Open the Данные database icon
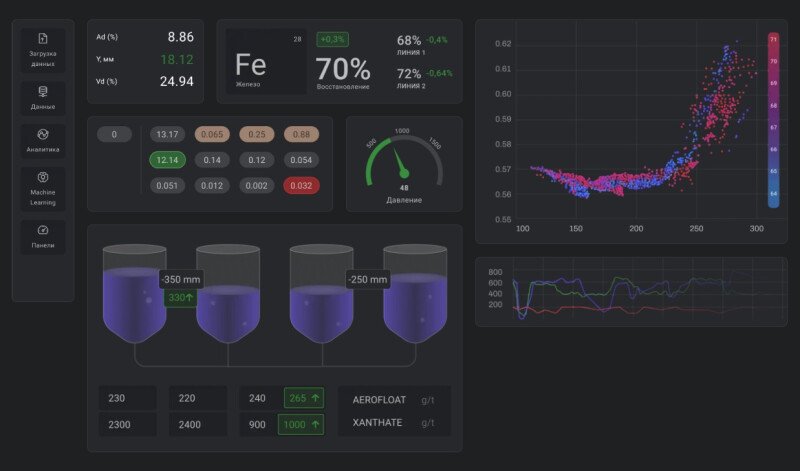Image resolution: width=800 pixels, height=471 pixels. [43, 92]
